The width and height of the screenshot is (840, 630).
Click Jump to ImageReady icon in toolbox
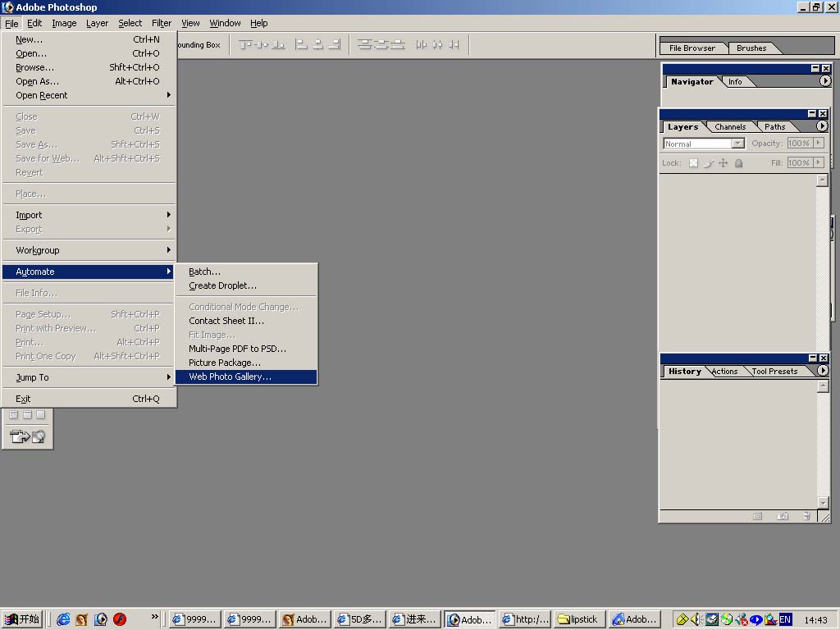27,436
